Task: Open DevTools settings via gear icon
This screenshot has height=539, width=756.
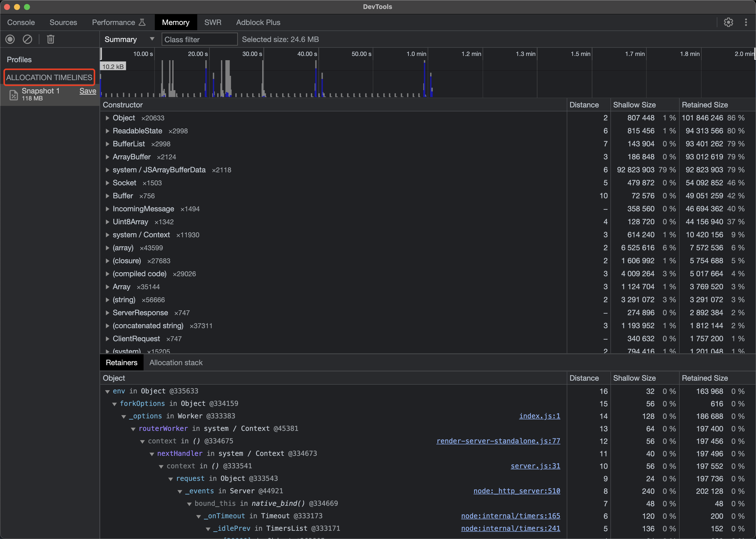Action: coord(729,22)
